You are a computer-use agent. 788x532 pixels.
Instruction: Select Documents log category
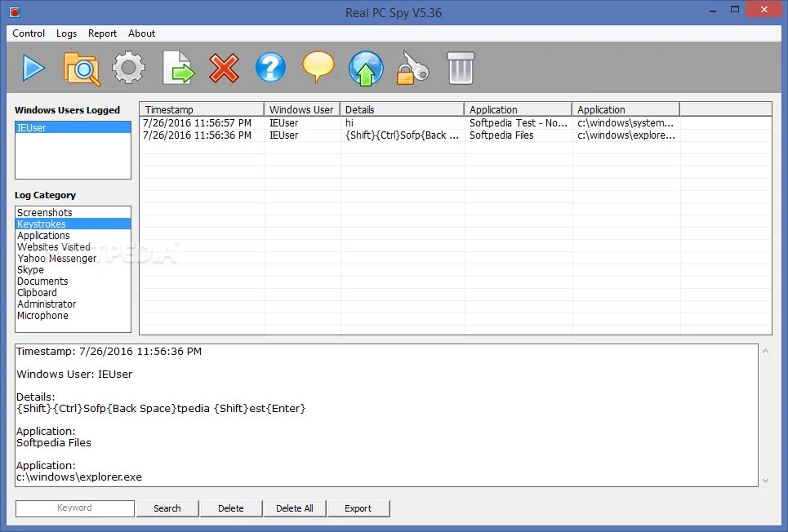(x=73, y=282)
